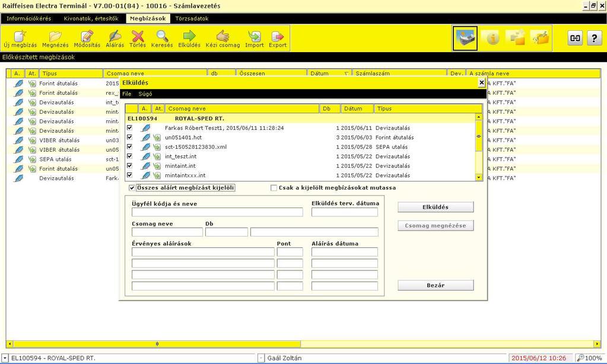Click the main horizontal scrollbar thumb
The image size is (607, 364).
tap(157, 344)
